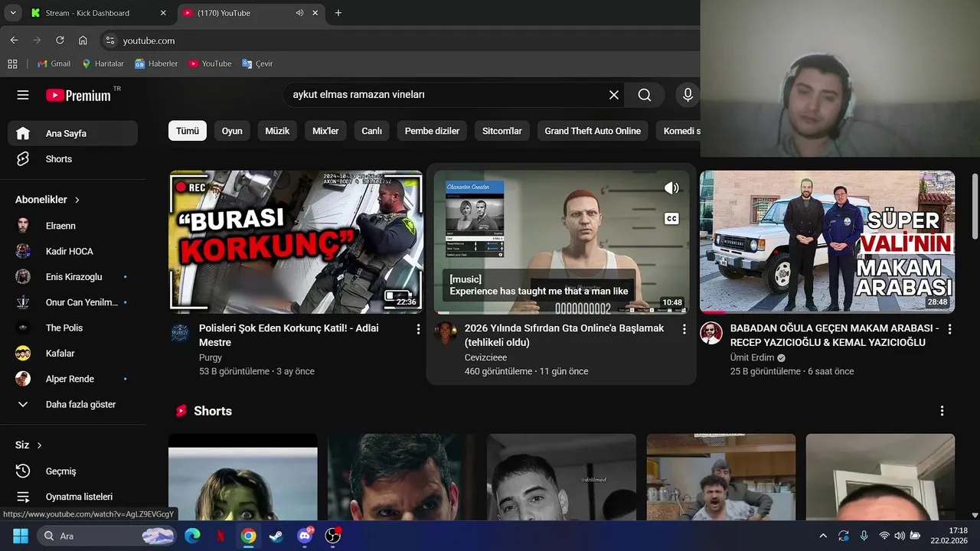The image size is (980, 551).
Task: Toggle CC subtitles on the preview video
Action: tap(671, 219)
